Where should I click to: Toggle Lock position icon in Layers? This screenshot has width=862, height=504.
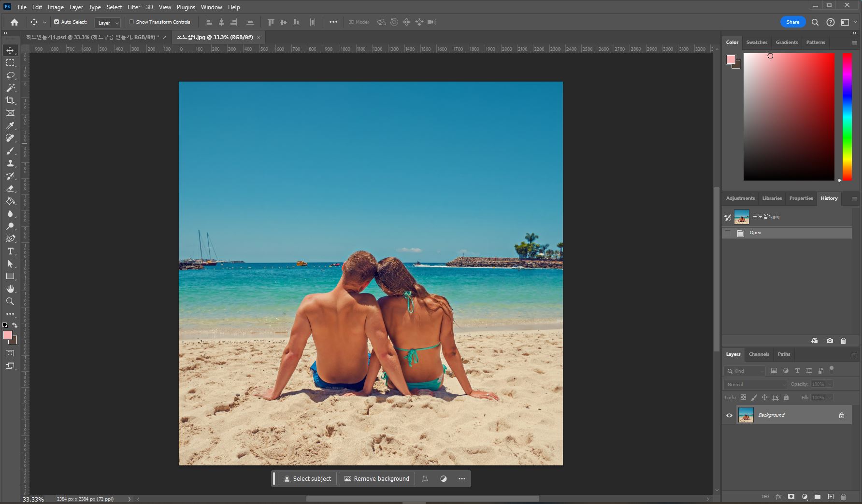pos(764,397)
